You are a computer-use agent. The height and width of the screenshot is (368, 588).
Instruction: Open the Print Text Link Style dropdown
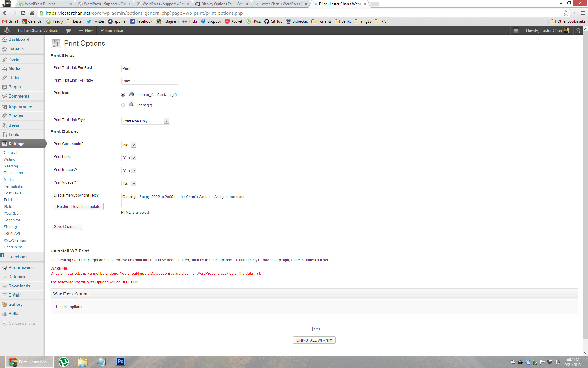coord(145,121)
